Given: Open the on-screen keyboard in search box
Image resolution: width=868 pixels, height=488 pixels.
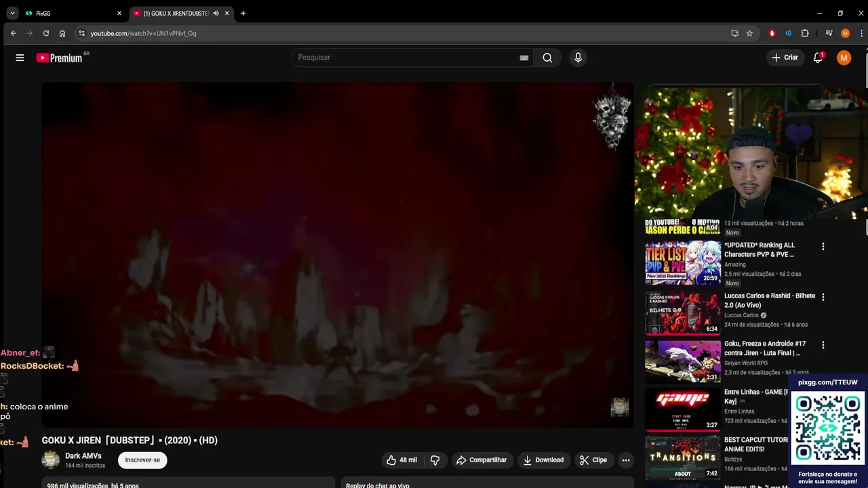Looking at the screenshot, I should (x=524, y=58).
